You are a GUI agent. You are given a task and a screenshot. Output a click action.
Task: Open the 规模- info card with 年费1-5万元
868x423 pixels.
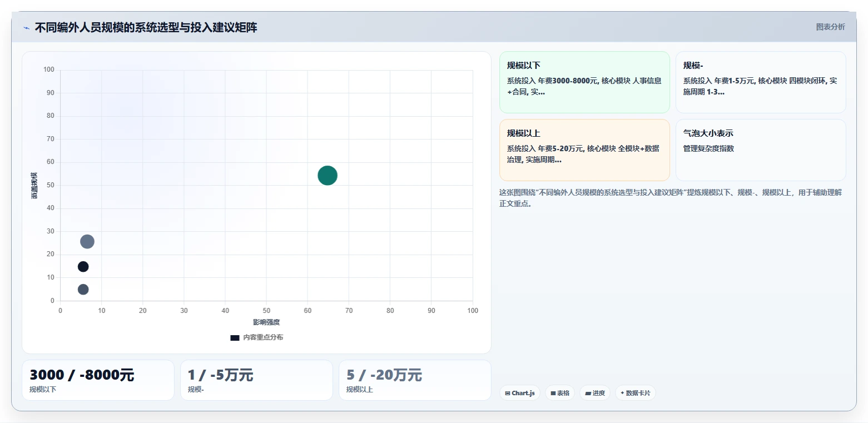point(761,82)
